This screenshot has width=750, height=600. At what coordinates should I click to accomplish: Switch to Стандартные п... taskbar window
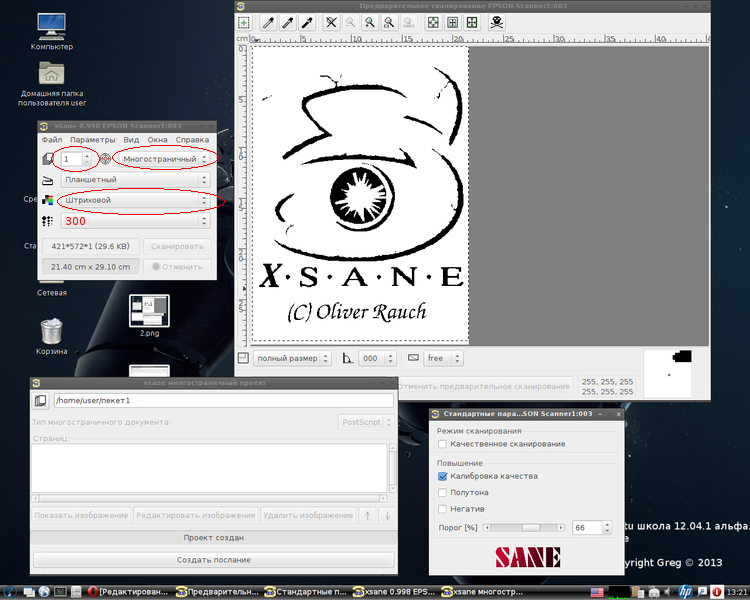point(307,592)
